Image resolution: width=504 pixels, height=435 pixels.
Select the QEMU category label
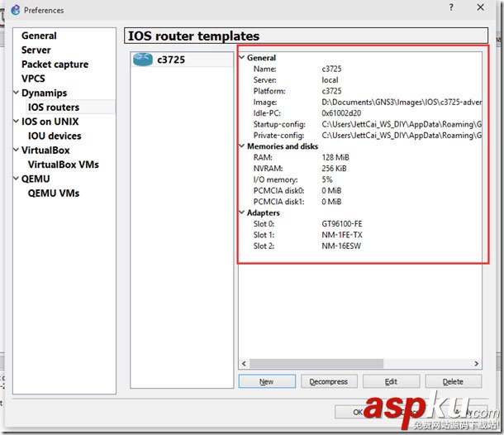point(36,179)
